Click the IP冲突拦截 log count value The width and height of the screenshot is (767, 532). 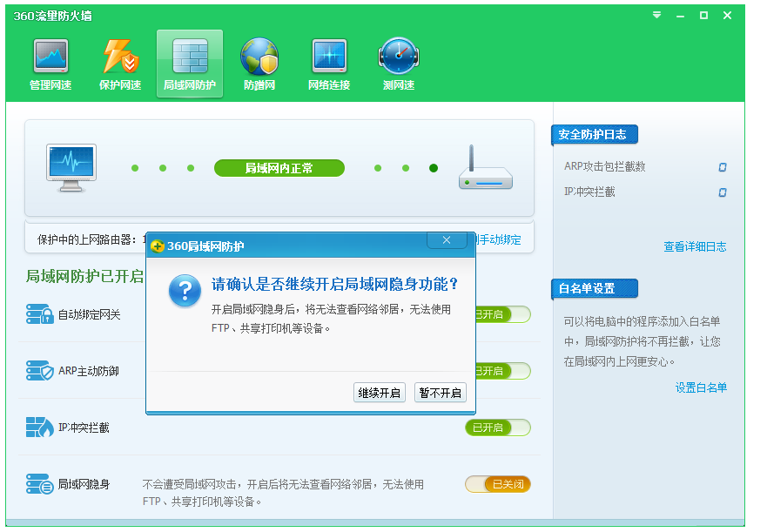click(x=722, y=192)
